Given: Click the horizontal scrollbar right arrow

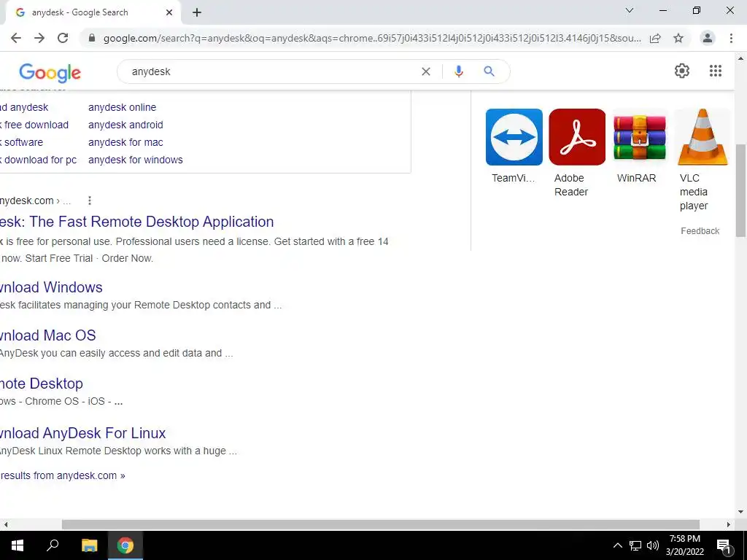Looking at the screenshot, I should pyautogui.click(x=729, y=524).
